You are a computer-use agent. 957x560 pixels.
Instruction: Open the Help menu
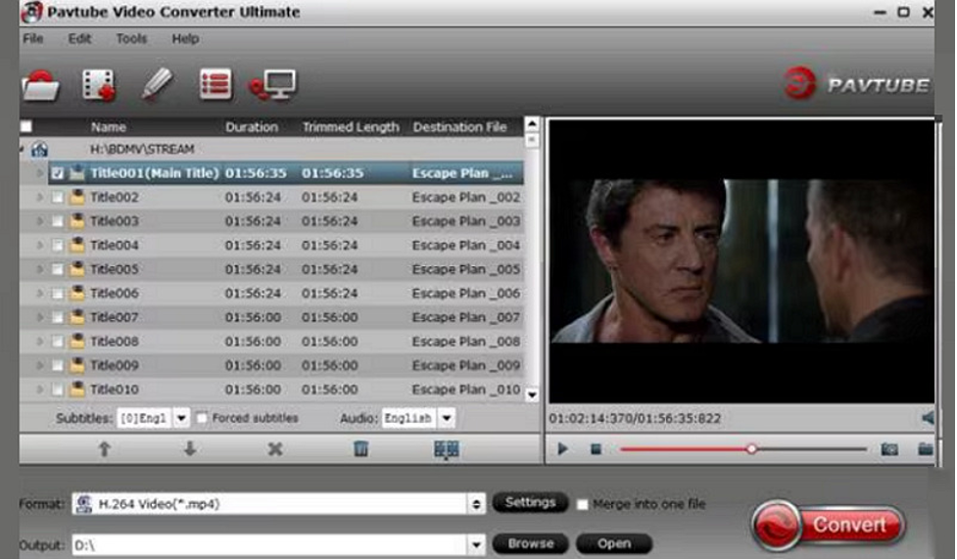click(185, 39)
